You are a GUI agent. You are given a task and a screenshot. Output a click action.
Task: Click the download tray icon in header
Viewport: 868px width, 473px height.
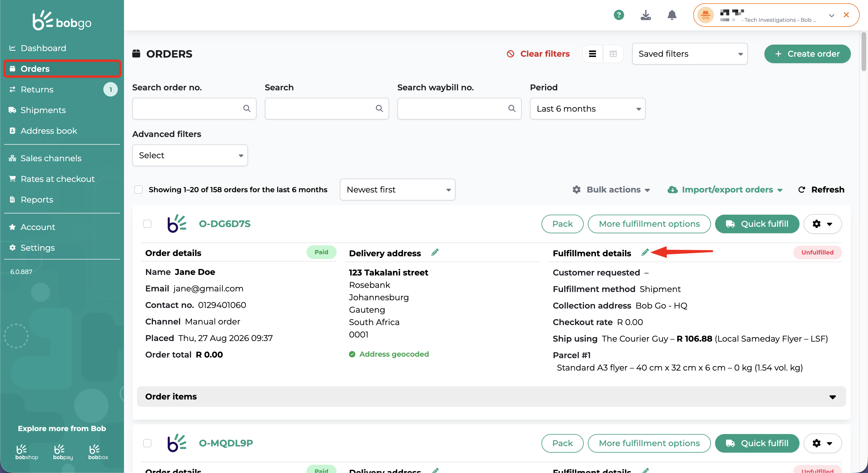tap(645, 15)
